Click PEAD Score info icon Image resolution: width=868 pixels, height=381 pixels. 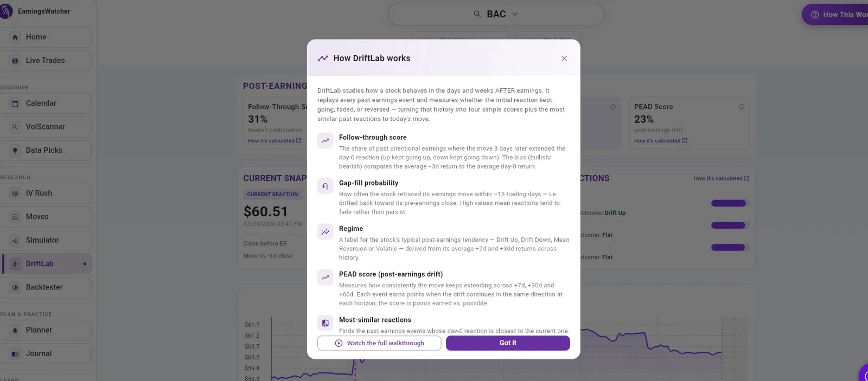742,107
